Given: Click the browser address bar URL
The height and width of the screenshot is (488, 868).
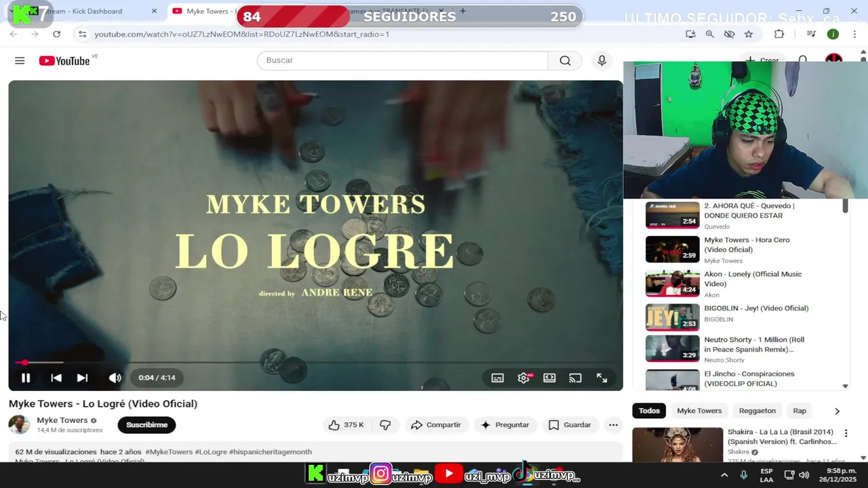Looking at the screenshot, I should tap(241, 34).
